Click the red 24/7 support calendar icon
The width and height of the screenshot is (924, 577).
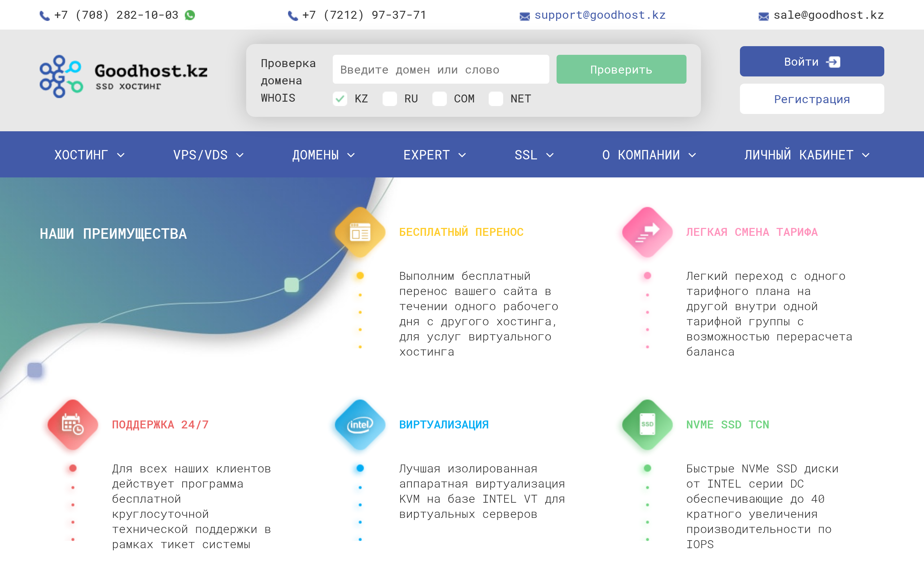[x=73, y=424]
